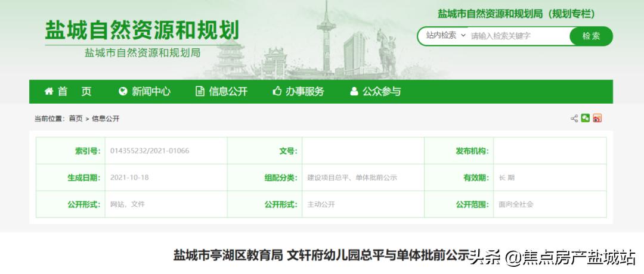Click the 当前位置 breadcrumb label
The width and height of the screenshot is (644, 274).
49,119
